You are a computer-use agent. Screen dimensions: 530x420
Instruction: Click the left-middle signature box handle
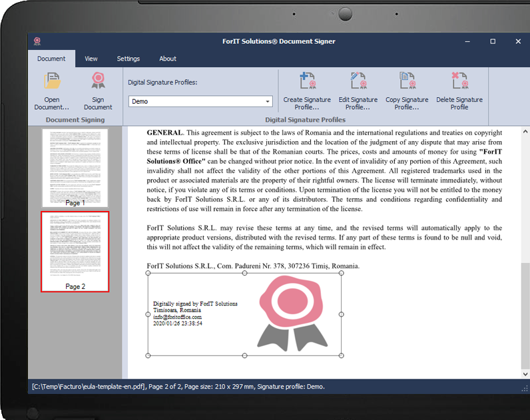click(x=148, y=314)
